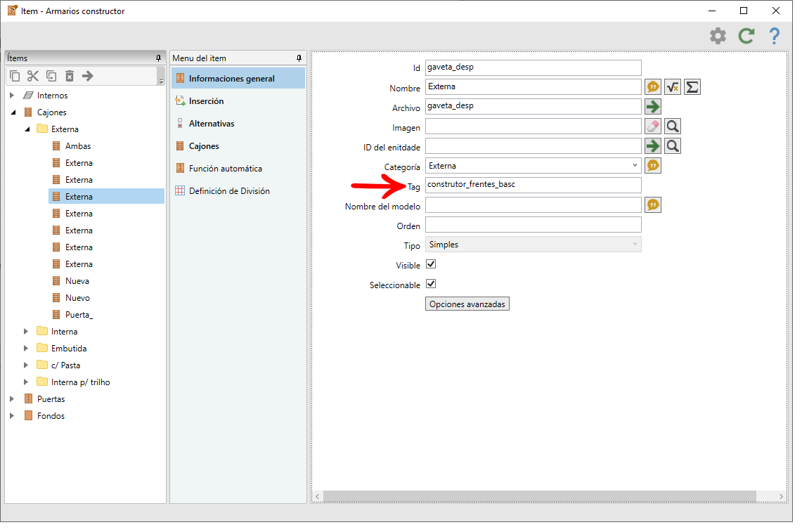Click the Nombre input field

tap(533, 87)
